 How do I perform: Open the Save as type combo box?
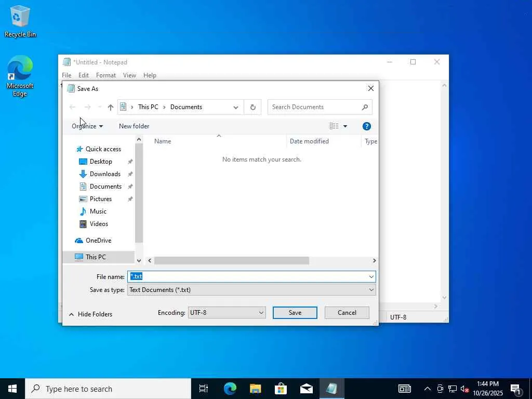[251, 290]
